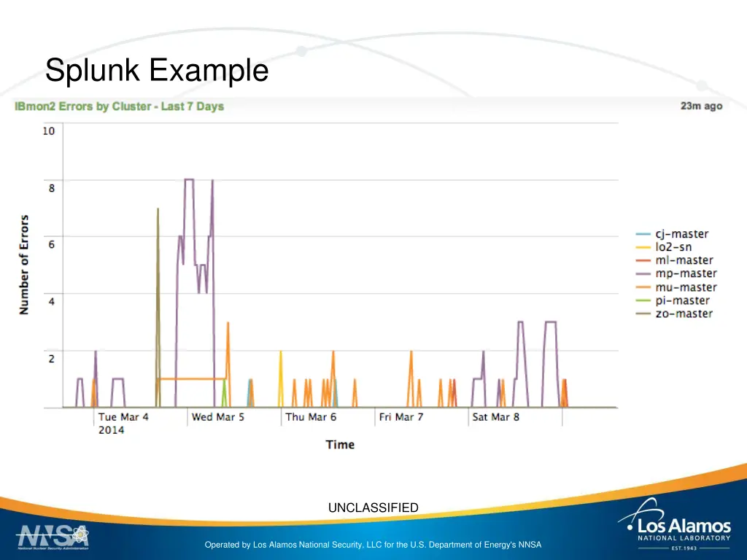Click the olive zo-master legend color line

(x=643, y=314)
